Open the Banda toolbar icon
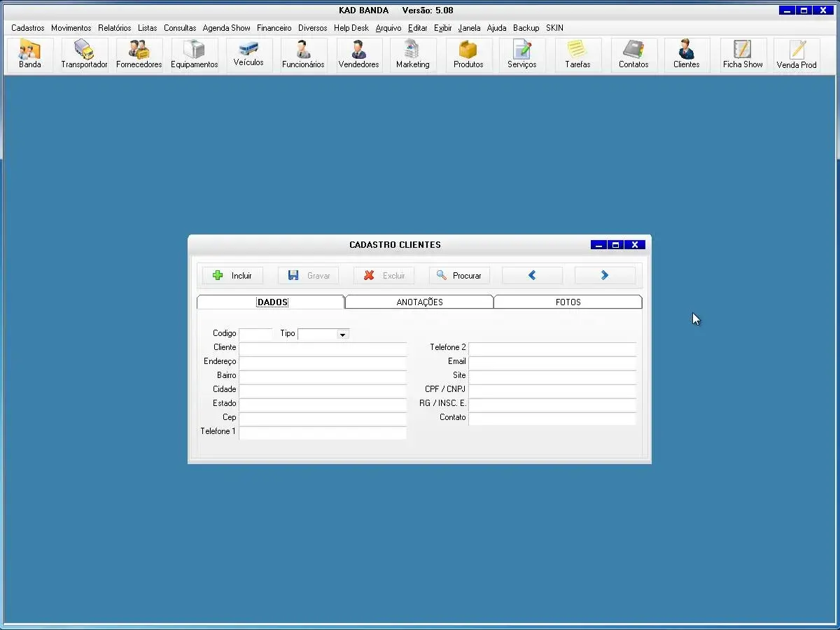 pyautogui.click(x=30, y=55)
